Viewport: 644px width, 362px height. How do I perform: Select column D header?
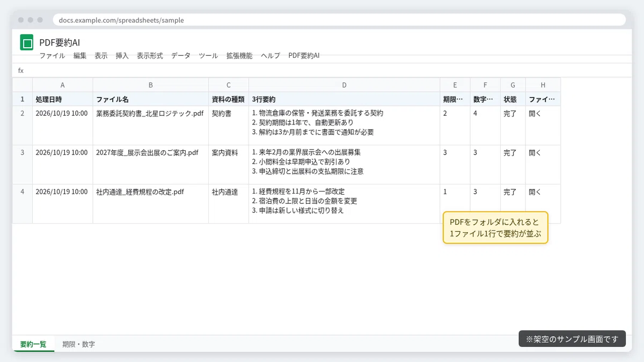(345, 85)
